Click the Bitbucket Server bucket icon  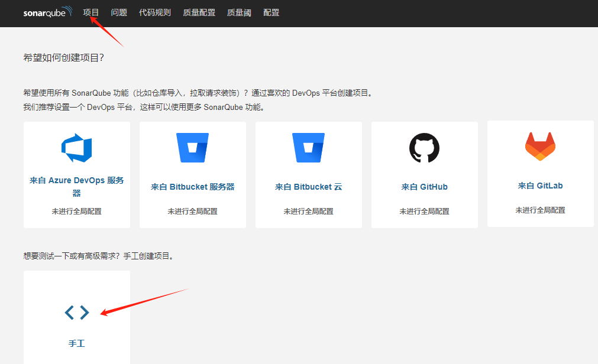tap(193, 148)
